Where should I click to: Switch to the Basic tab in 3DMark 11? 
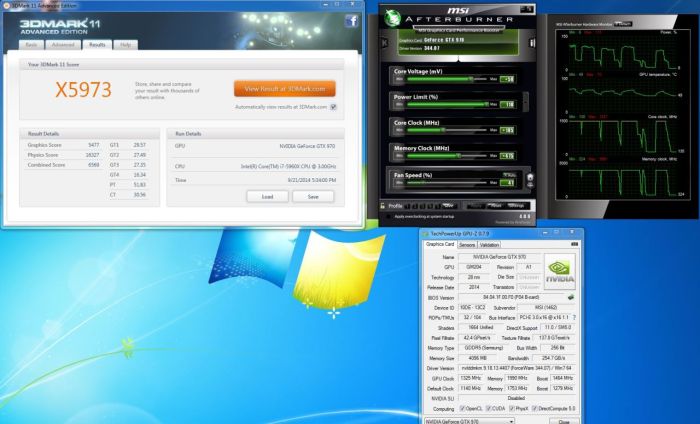31,45
